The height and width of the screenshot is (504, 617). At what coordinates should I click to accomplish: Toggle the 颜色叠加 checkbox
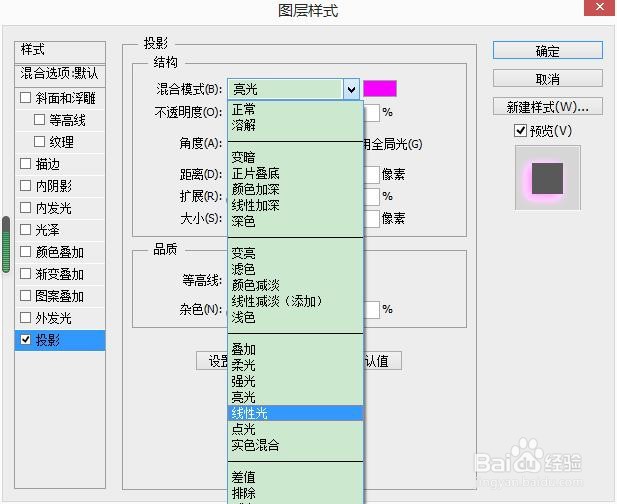click(25, 251)
